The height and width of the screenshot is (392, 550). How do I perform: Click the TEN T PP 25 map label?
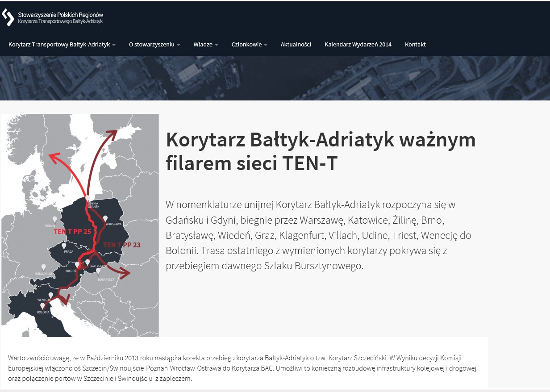[x=72, y=232]
